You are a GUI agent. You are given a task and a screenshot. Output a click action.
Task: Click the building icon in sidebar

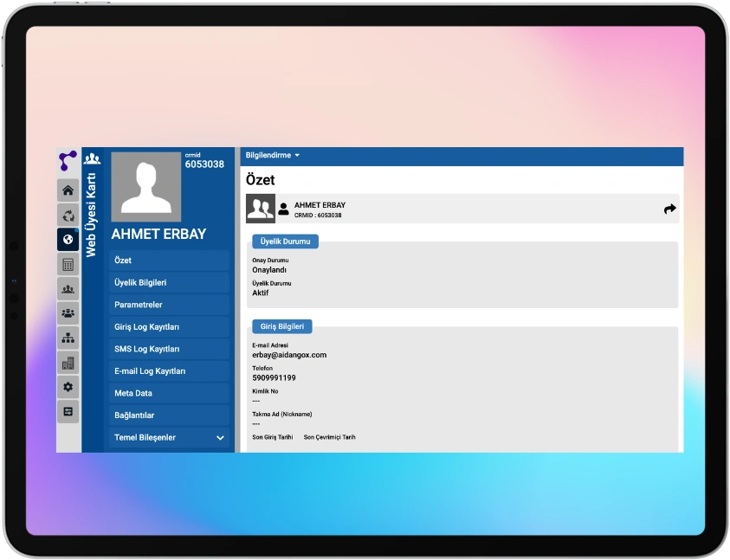[68, 363]
